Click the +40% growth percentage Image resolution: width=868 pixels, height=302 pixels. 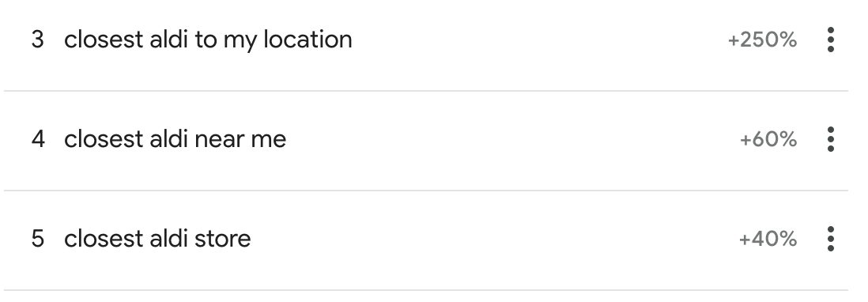tap(768, 239)
